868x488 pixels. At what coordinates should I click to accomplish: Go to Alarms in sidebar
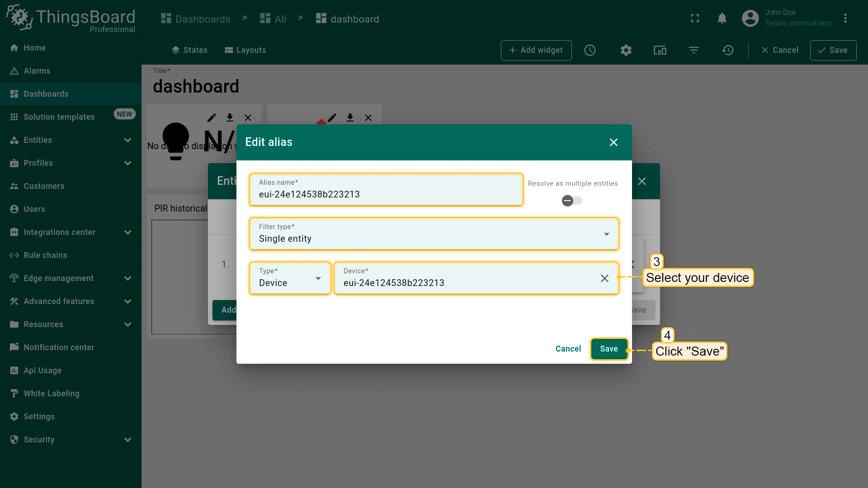(37, 71)
